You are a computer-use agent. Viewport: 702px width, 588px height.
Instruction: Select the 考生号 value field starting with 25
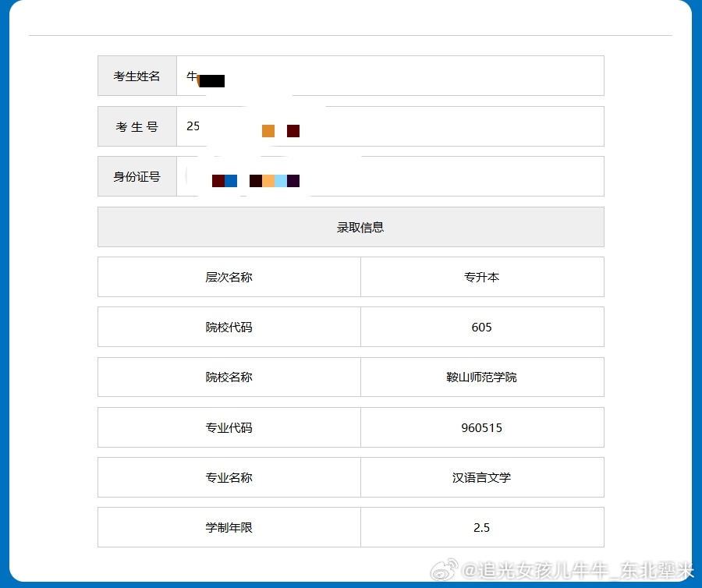click(390, 126)
